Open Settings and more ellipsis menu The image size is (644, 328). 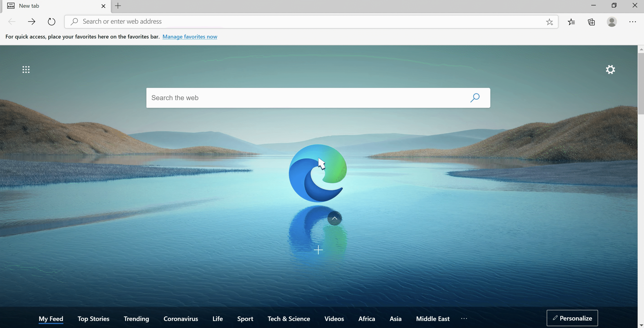[633, 22]
